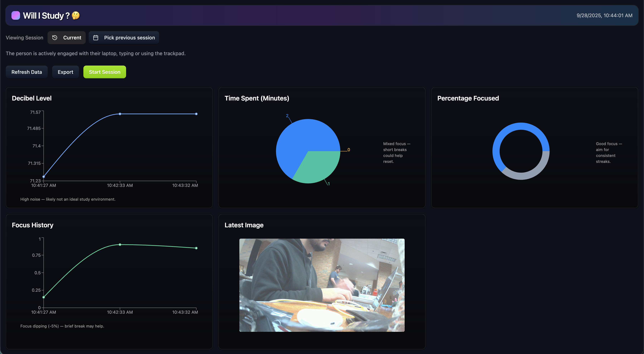Screen dimensions: 644x354
Task: Click the calendar icon for previous session
Action: click(x=96, y=38)
